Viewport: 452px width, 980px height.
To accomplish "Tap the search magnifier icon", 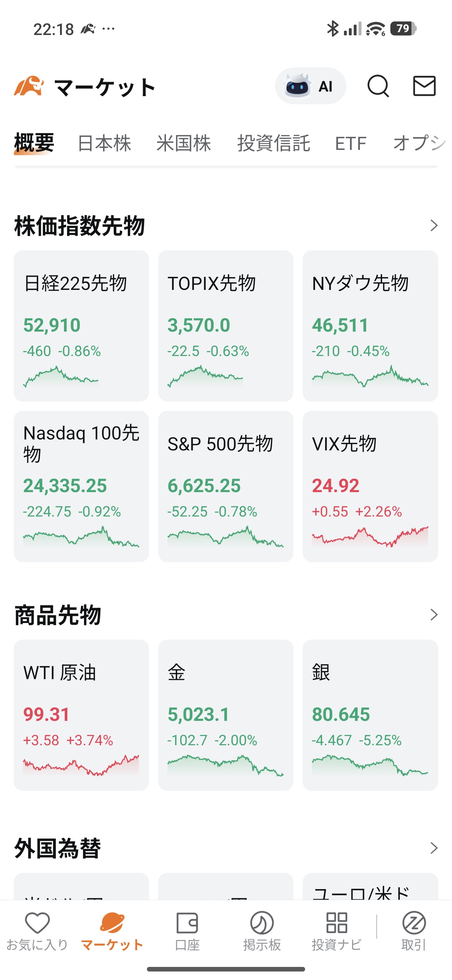I will click(378, 86).
